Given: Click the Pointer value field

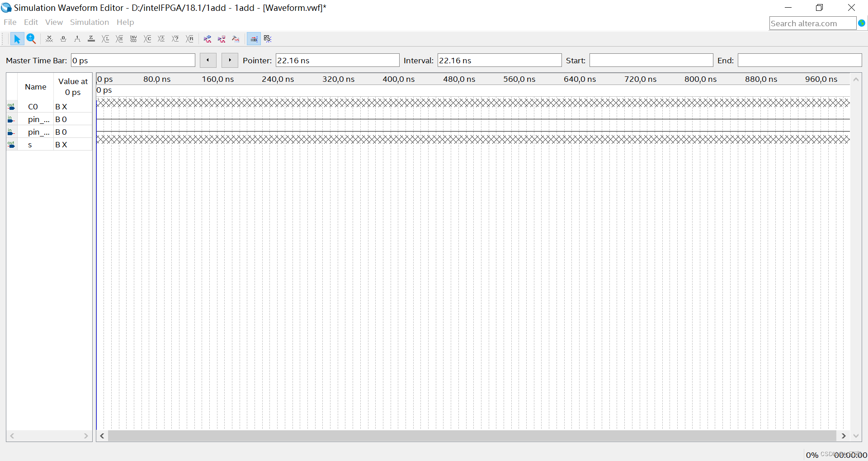Looking at the screenshot, I should tap(337, 61).
